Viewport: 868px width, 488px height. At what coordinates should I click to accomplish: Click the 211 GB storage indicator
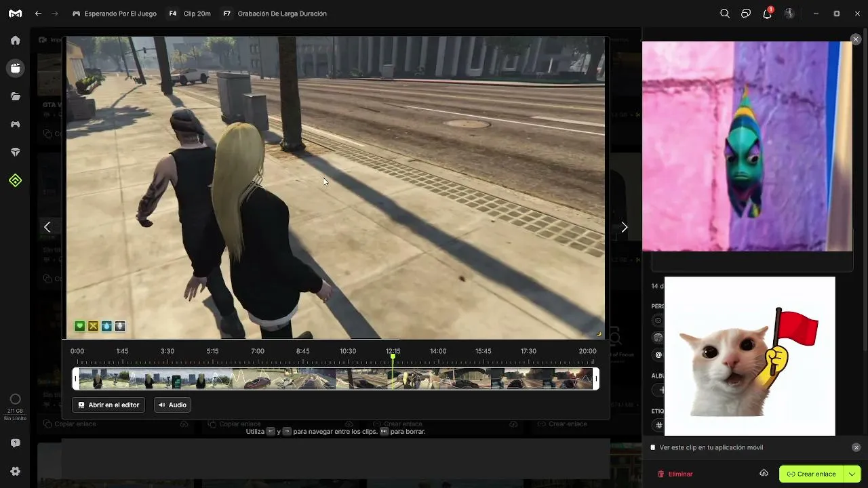(x=15, y=407)
